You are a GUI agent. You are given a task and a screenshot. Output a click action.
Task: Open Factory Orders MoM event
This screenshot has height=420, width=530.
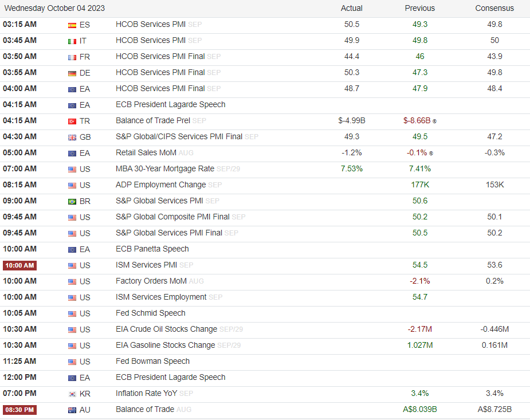point(151,281)
